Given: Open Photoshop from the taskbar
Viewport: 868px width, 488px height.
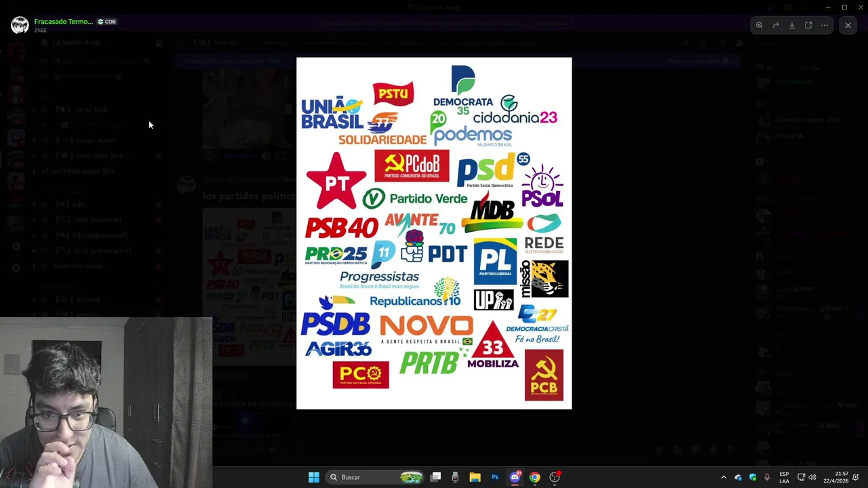Looking at the screenshot, I should tap(495, 477).
